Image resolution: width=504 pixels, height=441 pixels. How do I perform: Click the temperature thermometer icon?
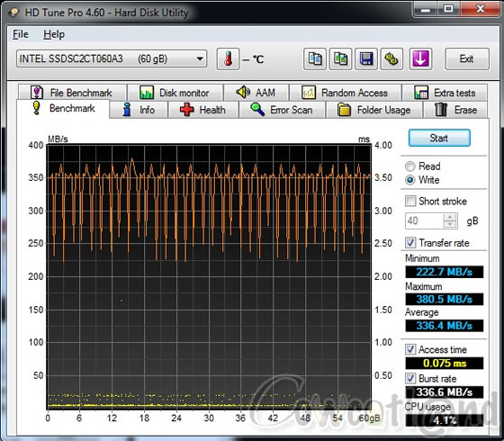click(x=228, y=59)
